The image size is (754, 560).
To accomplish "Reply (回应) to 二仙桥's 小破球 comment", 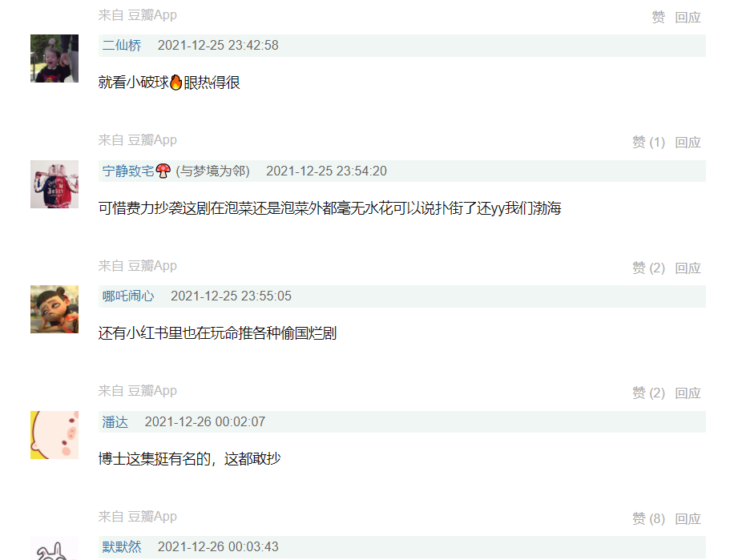I will click(x=687, y=143).
